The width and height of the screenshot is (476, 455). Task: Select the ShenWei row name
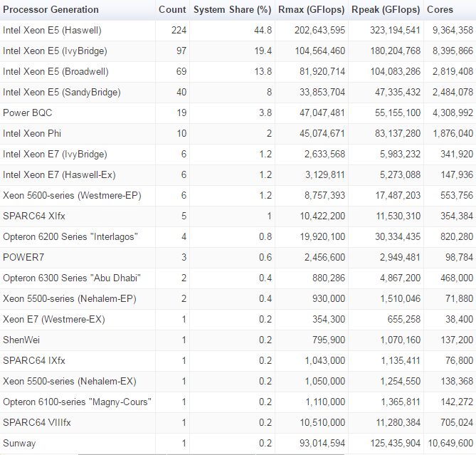coord(21,340)
